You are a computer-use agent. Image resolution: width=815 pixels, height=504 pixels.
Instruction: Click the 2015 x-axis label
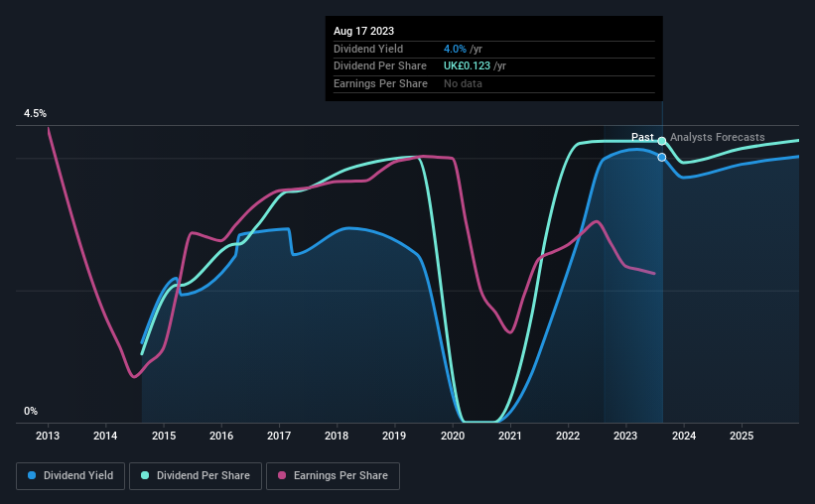click(x=164, y=436)
